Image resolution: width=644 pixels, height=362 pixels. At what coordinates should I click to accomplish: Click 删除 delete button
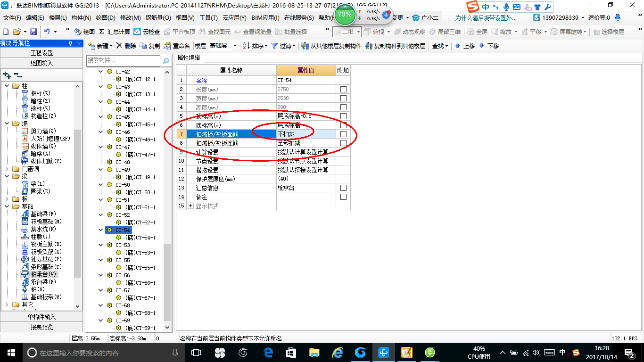click(126, 46)
